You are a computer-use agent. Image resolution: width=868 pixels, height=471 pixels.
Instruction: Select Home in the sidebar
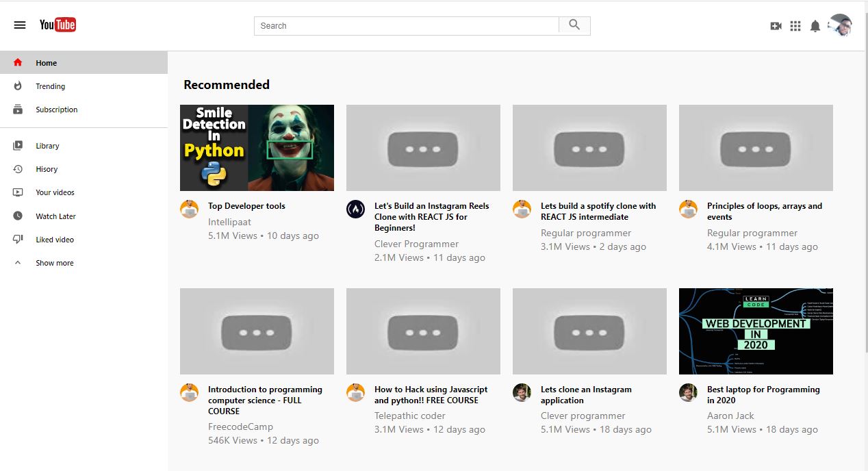tap(84, 62)
